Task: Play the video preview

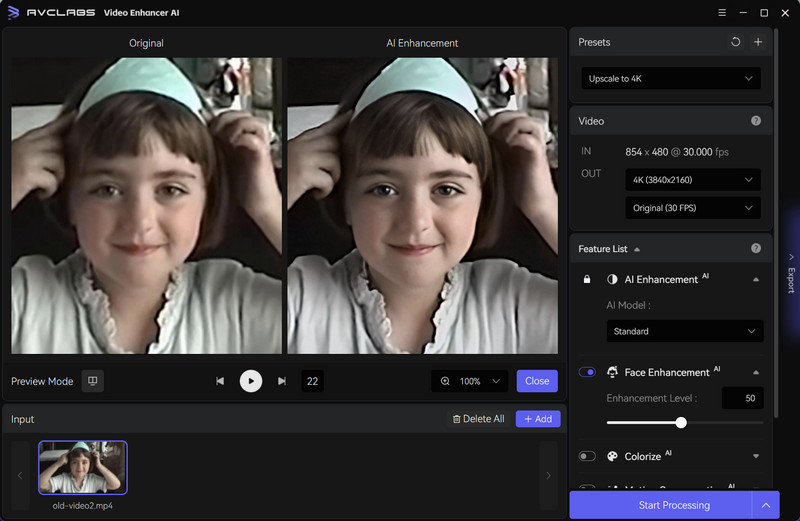Action: click(x=251, y=381)
